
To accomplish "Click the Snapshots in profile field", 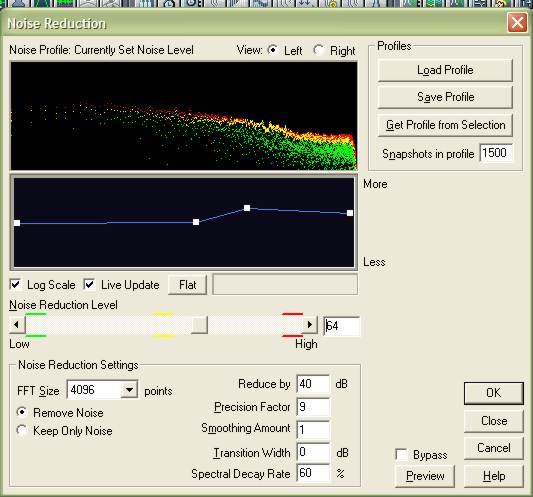I will pos(496,153).
